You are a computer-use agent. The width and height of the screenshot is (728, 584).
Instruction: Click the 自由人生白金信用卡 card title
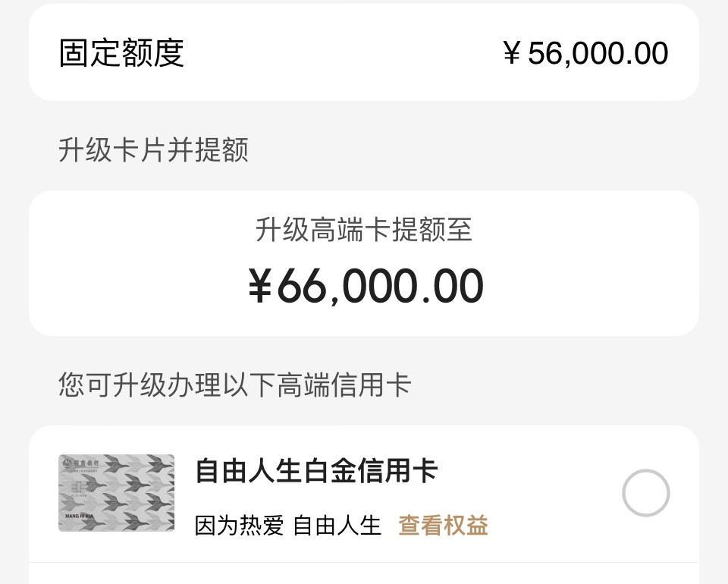click(x=316, y=471)
